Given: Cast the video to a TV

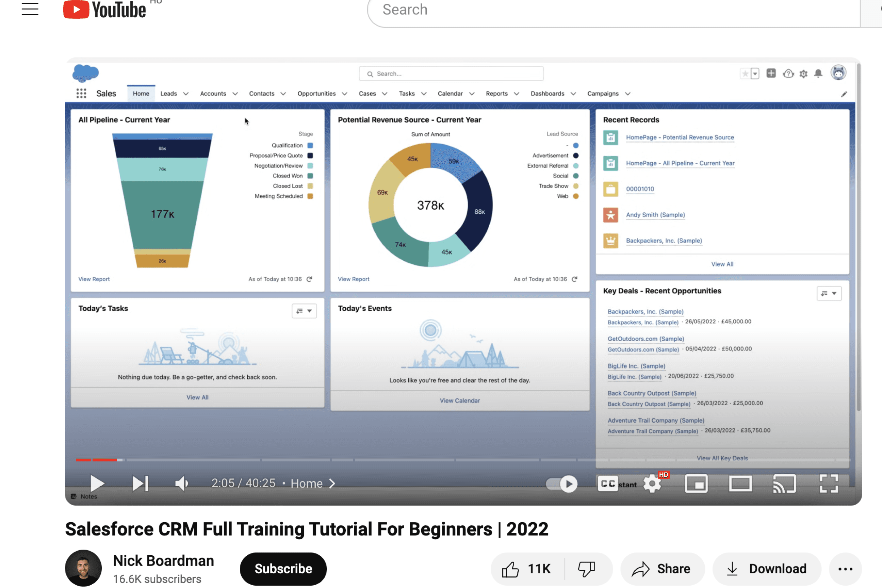Looking at the screenshot, I should [784, 484].
